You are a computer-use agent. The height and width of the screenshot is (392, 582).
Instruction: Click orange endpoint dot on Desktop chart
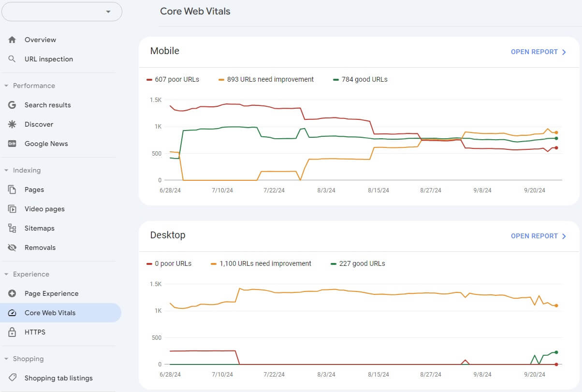tap(556, 305)
